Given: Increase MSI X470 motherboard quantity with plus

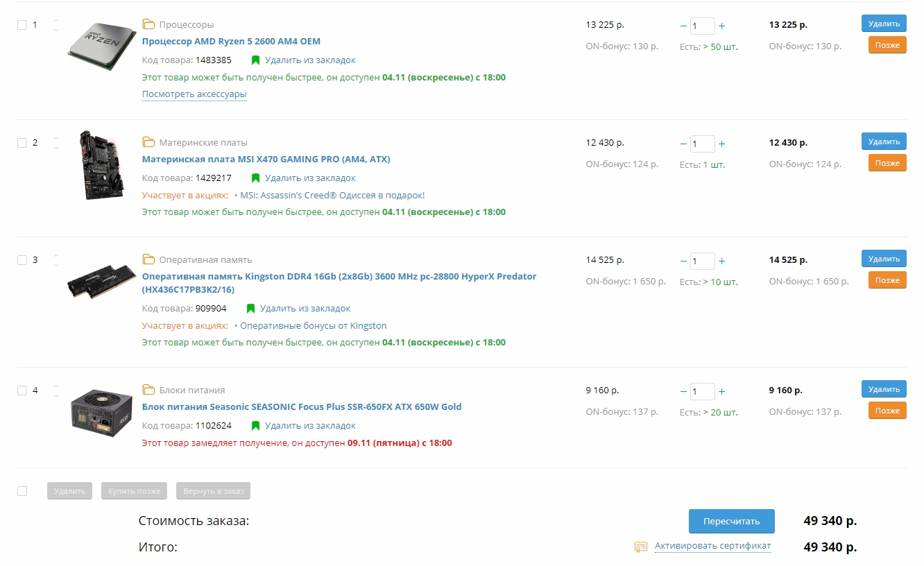Looking at the screenshot, I should (x=722, y=144).
